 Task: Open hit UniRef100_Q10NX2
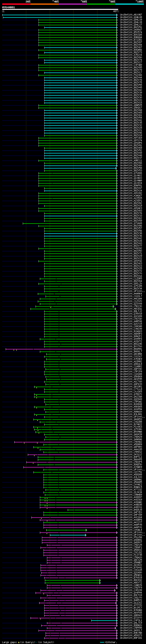[x=131, y=175]
